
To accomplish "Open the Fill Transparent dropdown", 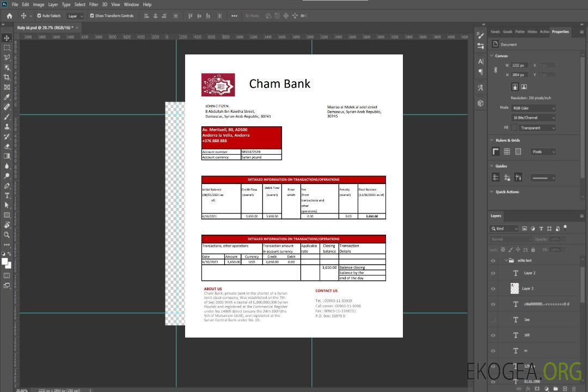I will click(x=537, y=128).
